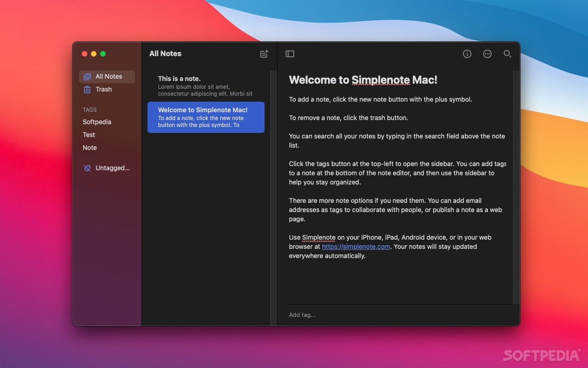Click the red close window button
Screen dimensions: 588x368
[x=85, y=54]
